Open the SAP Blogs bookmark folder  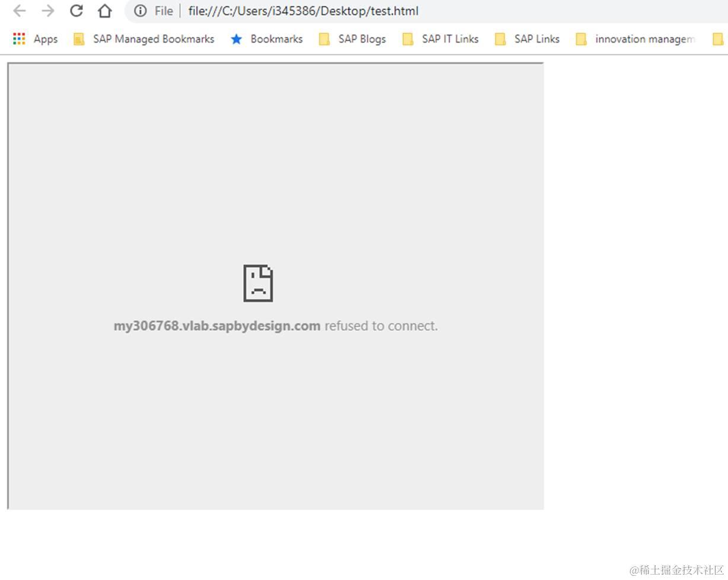click(352, 39)
